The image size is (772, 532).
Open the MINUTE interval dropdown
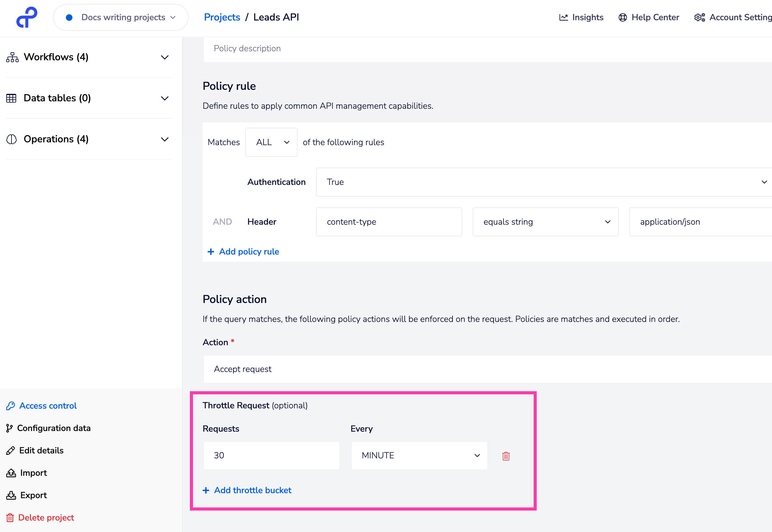[419, 455]
